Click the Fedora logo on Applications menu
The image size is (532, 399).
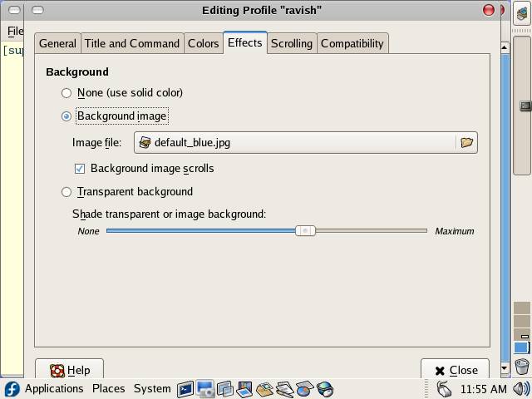pos(12,389)
